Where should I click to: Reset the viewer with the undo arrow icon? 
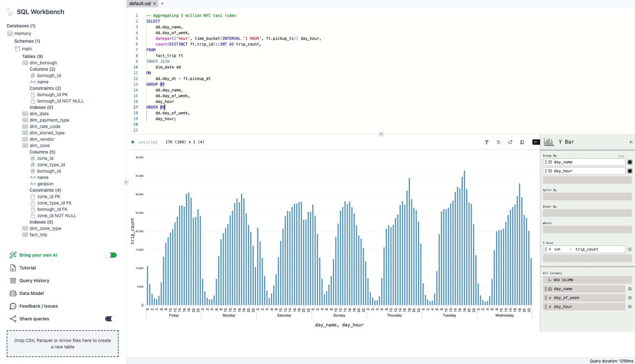pos(499,142)
